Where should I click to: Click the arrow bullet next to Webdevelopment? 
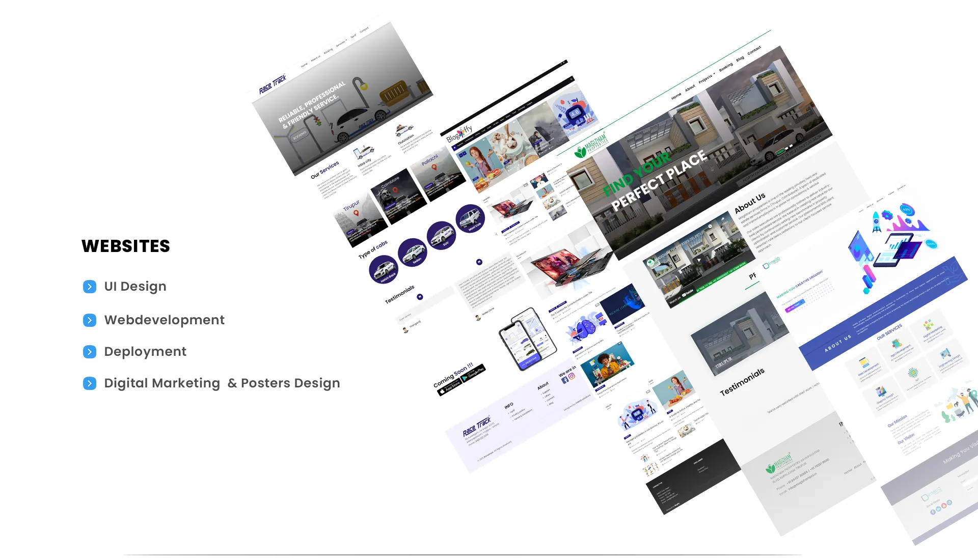tap(90, 320)
